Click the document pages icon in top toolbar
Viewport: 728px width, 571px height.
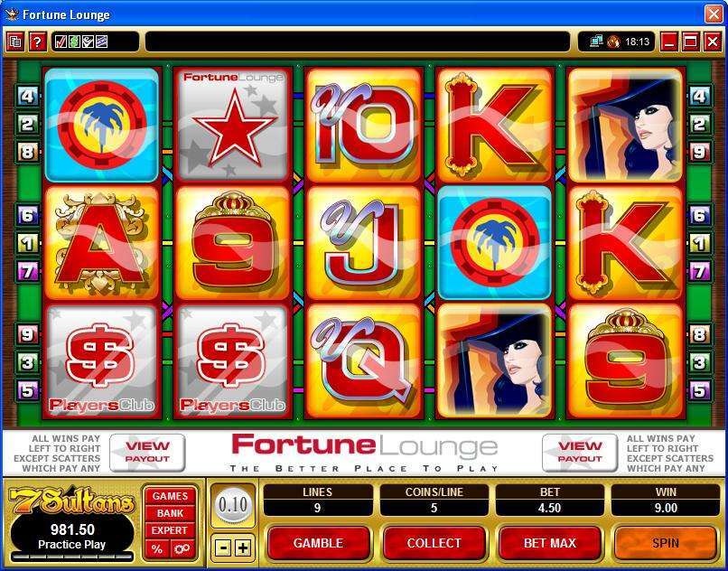pos(14,42)
